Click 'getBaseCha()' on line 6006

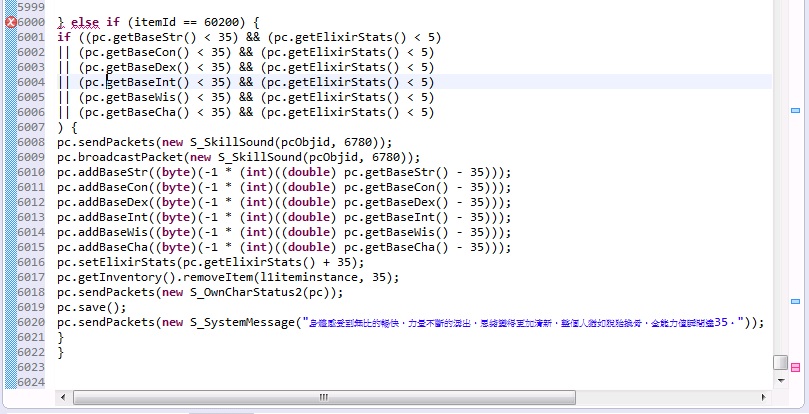pyautogui.click(x=148, y=112)
